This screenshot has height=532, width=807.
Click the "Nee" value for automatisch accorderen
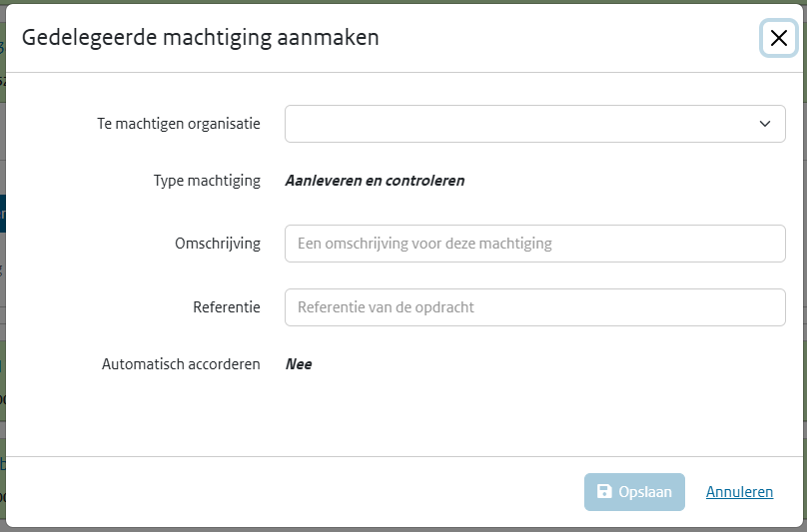299,364
